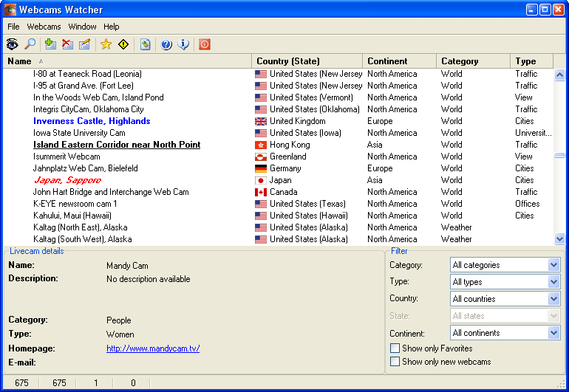Click the eye watch-webcam toolbar icon

13,44
